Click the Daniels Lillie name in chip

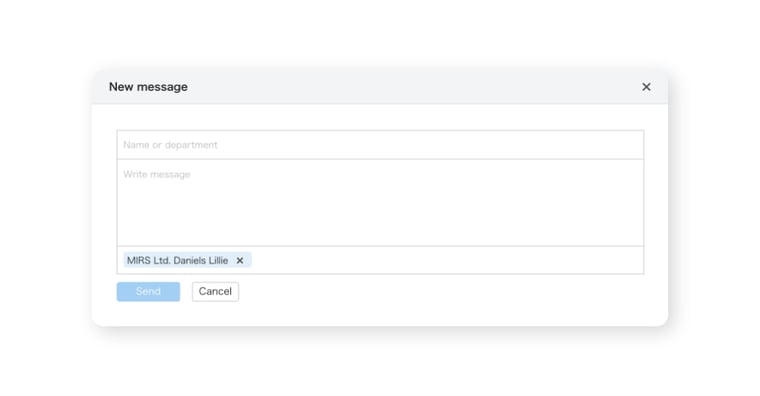(201, 260)
